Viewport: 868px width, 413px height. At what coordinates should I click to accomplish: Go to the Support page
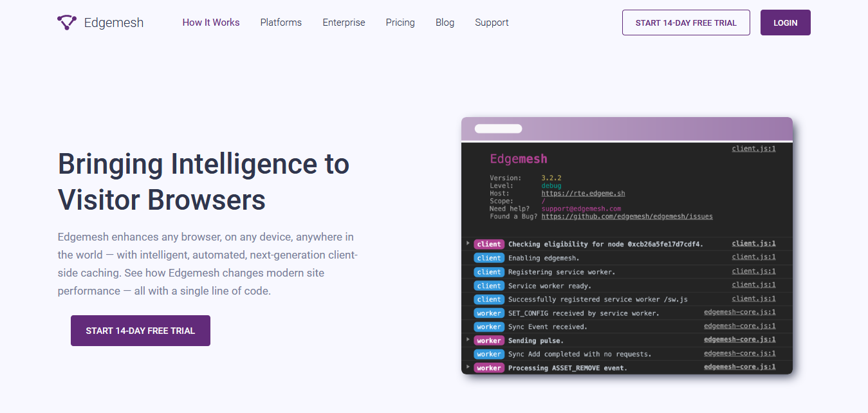point(492,23)
